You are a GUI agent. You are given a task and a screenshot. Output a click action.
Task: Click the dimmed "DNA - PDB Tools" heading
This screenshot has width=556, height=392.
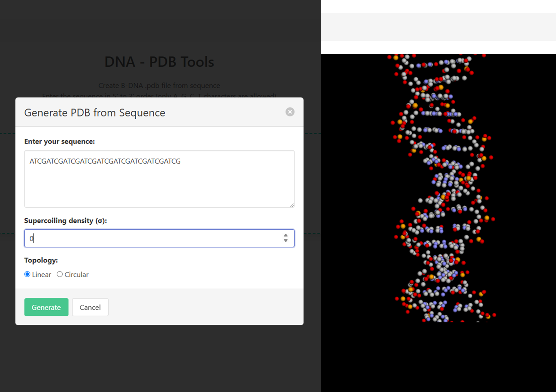pyautogui.click(x=159, y=62)
